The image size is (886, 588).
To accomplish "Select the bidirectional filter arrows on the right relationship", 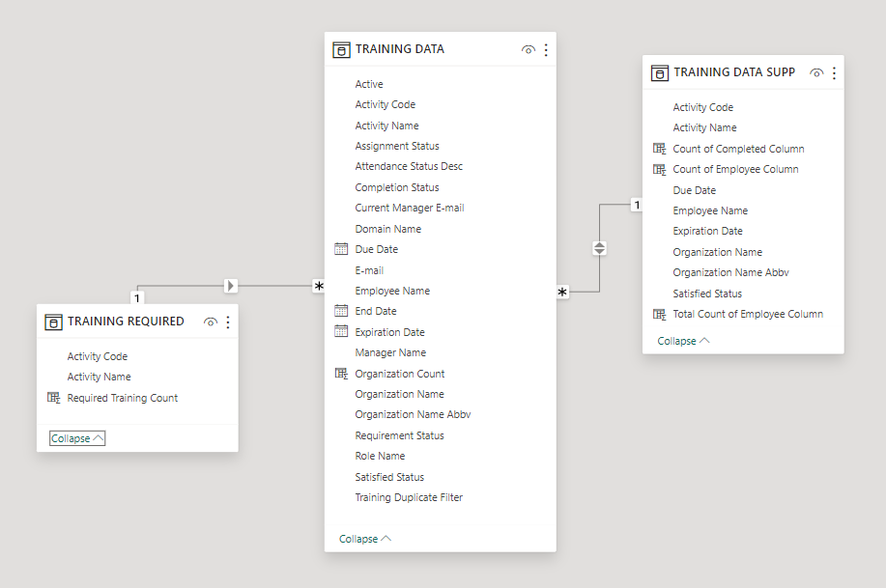I will coord(599,248).
